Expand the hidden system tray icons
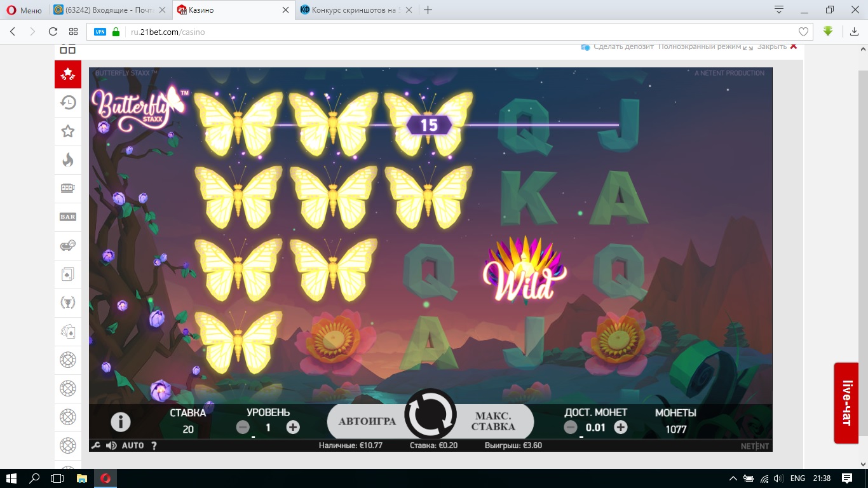 (734, 478)
